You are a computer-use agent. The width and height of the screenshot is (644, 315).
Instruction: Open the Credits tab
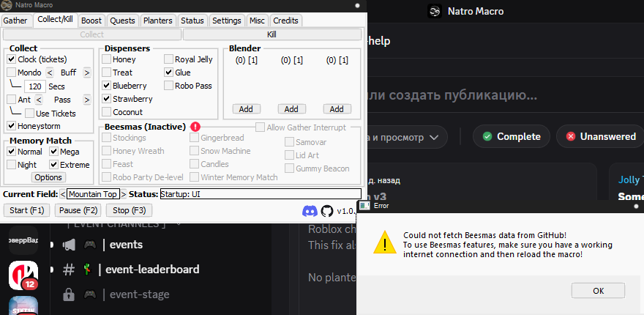click(286, 21)
